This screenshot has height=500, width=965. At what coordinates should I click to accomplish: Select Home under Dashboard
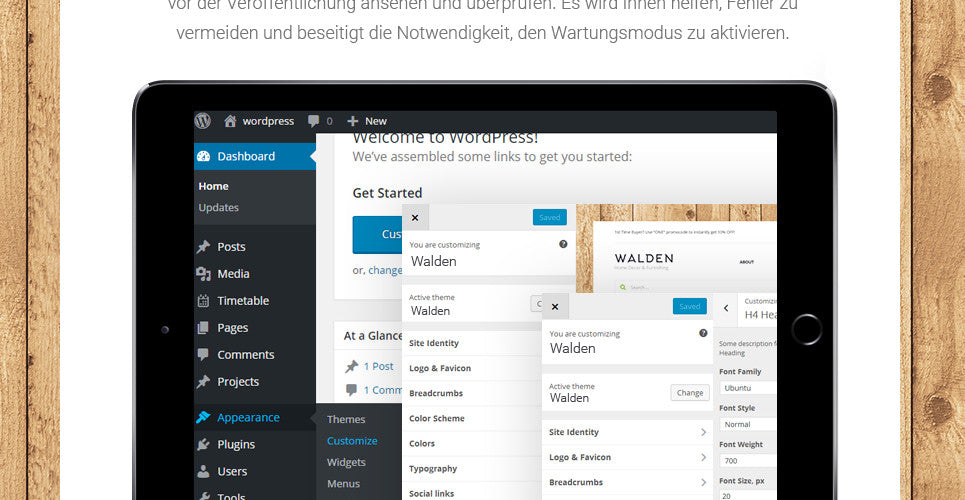(x=214, y=186)
